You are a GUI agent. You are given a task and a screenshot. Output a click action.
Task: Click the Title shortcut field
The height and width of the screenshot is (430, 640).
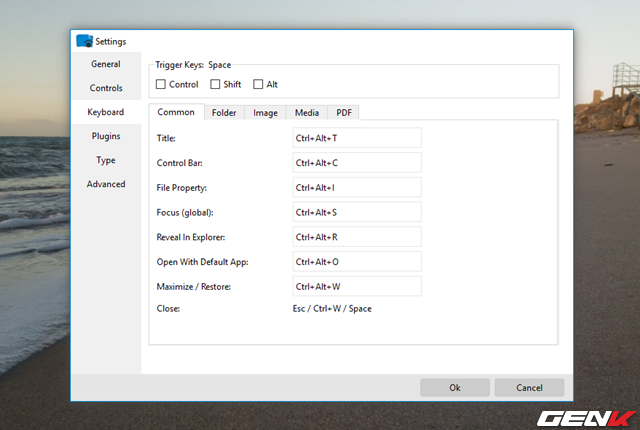click(356, 137)
